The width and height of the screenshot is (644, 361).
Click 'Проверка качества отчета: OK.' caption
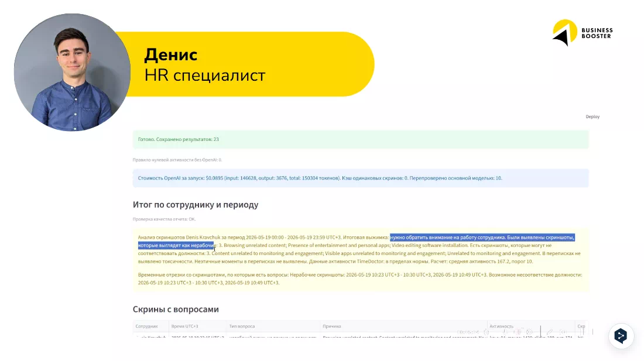[164, 219]
